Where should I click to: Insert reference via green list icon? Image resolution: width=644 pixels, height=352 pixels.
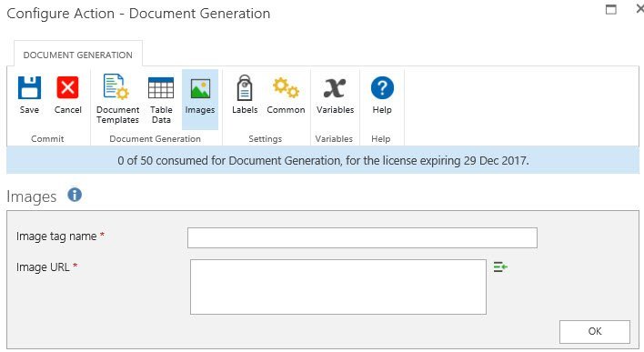pos(500,267)
